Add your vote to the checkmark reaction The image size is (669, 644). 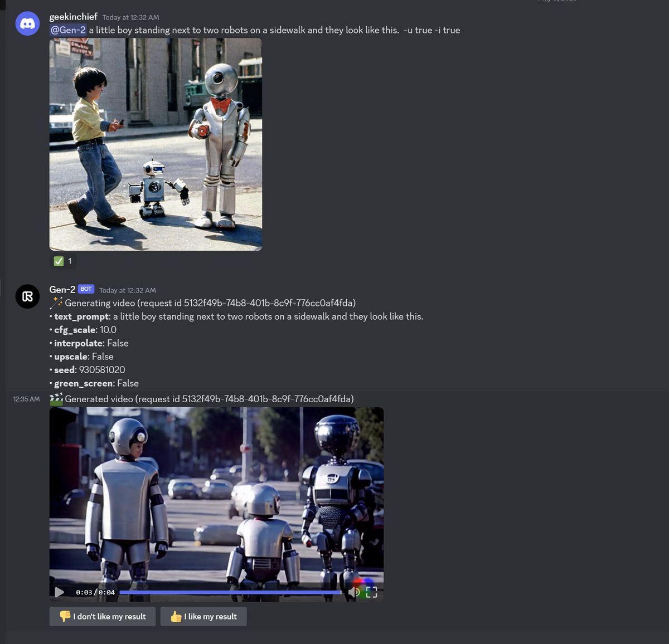62,261
